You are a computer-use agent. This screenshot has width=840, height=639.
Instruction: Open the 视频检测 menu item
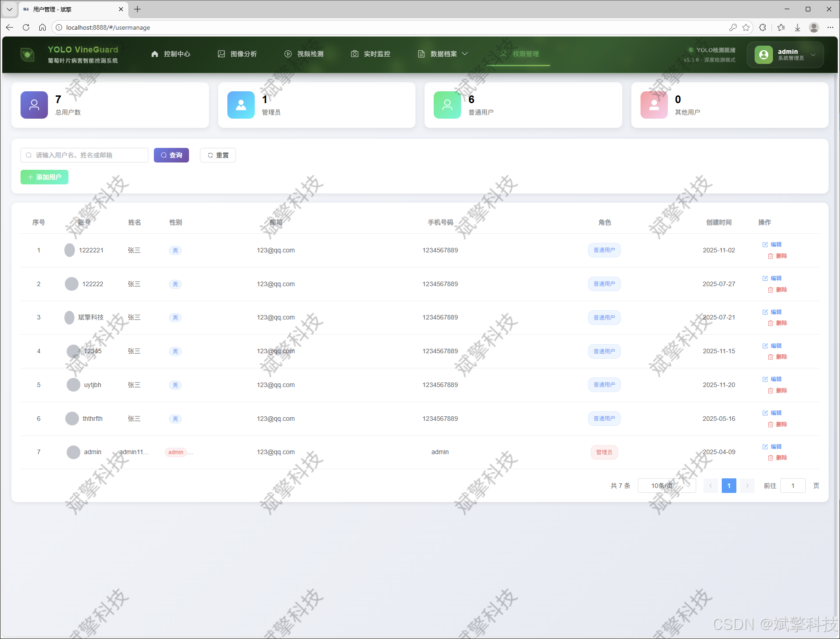[x=304, y=54]
